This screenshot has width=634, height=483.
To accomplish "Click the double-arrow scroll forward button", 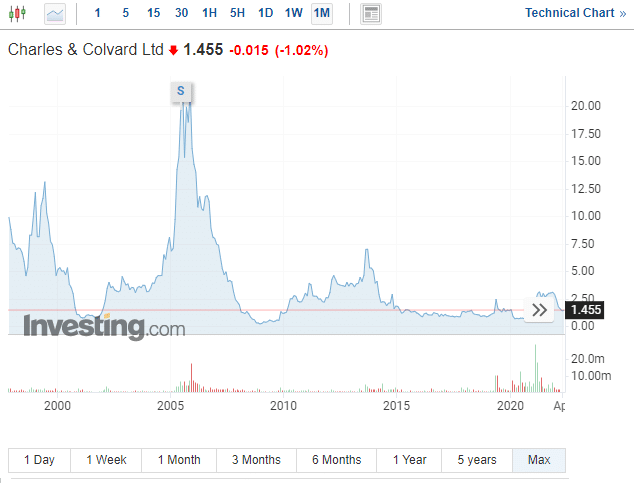I will 539,310.
